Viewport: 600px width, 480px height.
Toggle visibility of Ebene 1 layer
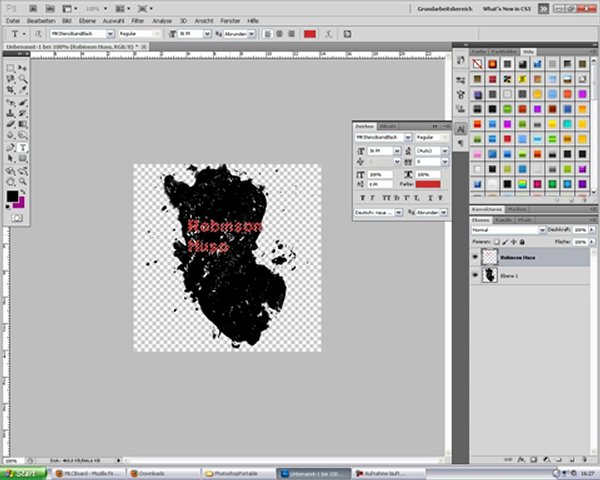(x=474, y=275)
